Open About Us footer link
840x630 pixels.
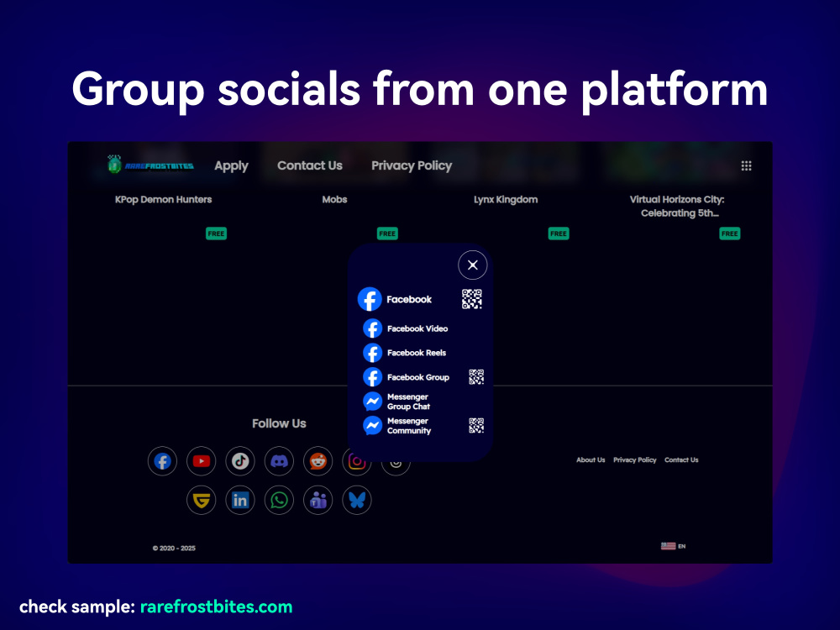pos(591,460)
